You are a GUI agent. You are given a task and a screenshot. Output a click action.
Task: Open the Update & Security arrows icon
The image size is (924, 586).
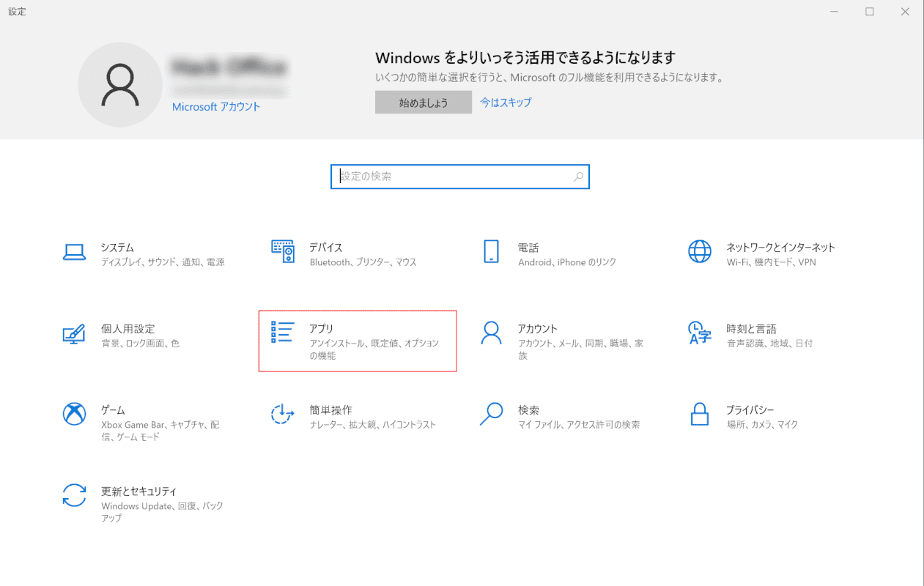[x=74, y=495]
